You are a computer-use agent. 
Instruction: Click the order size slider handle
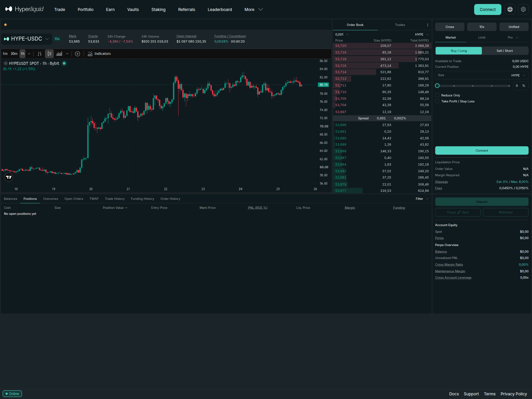[437, 86]
